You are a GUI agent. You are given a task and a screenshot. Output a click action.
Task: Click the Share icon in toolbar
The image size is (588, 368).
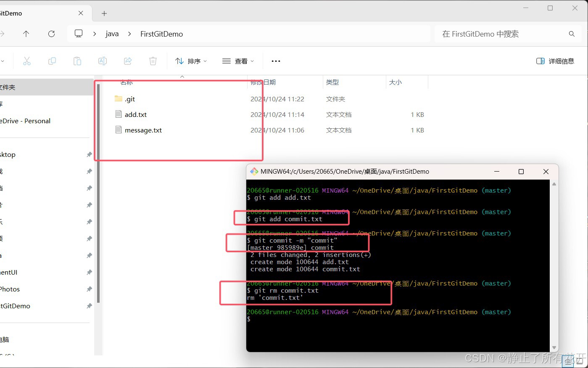point(128,61)
